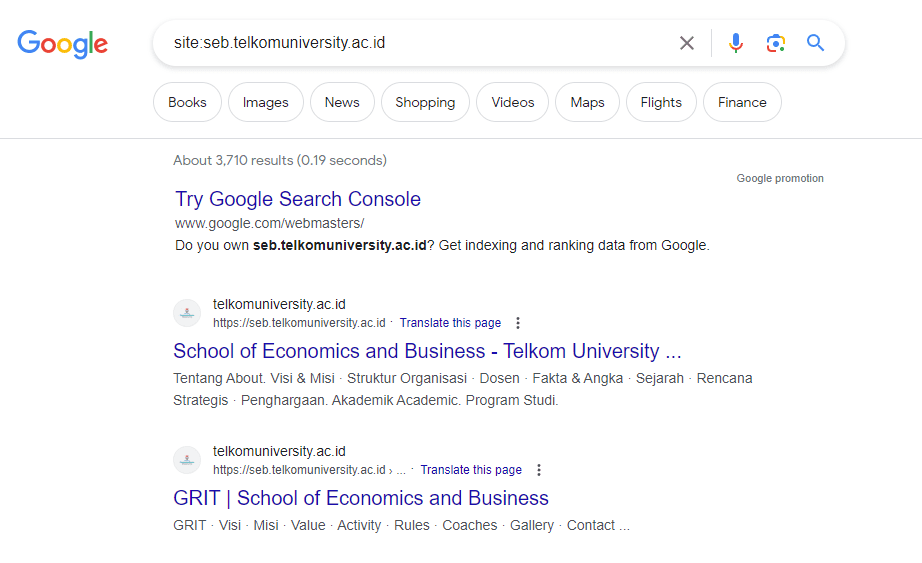Select the Flights filter chip
The image size is (922, 563).
coord(662,102)
